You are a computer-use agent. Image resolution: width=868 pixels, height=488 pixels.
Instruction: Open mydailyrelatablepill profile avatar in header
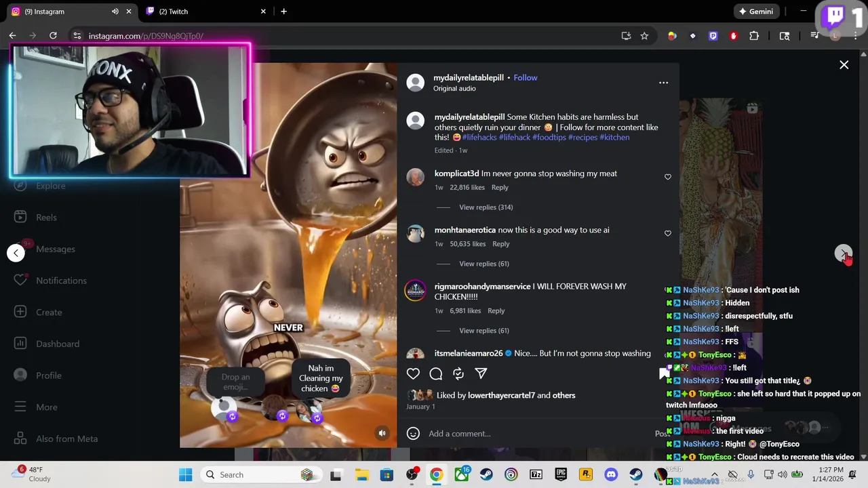coord(415,83)
